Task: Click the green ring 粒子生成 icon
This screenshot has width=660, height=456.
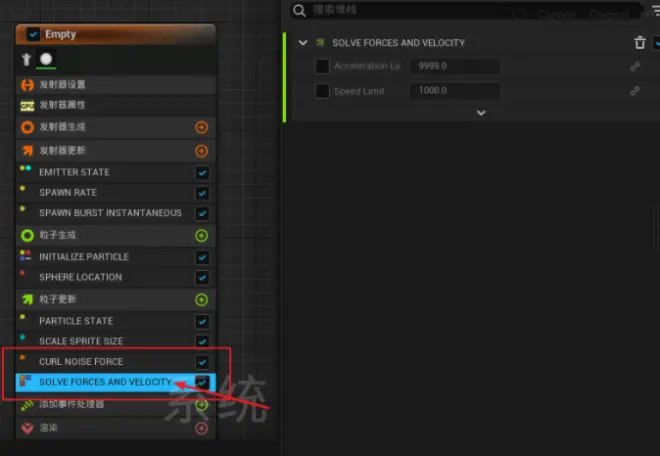Action: tap(27, 235)
